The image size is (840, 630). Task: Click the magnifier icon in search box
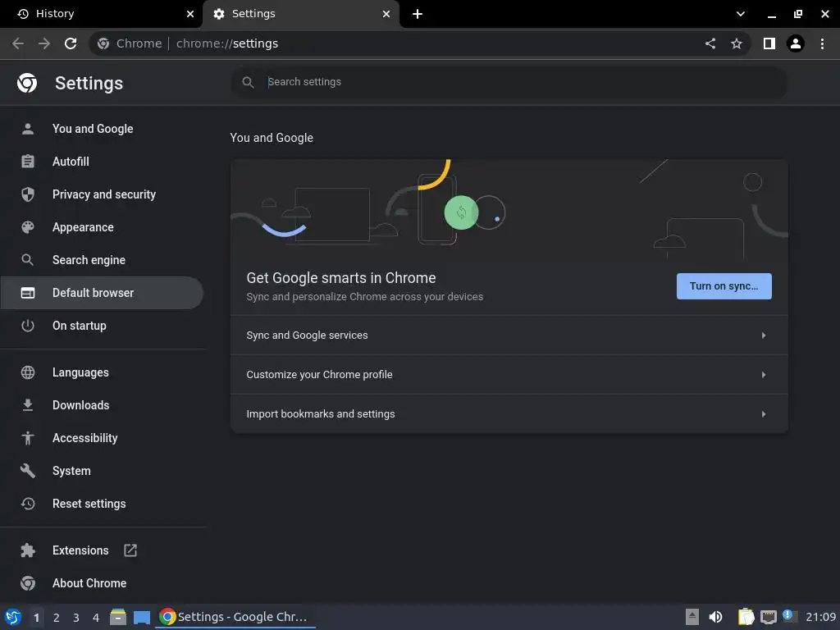tap(248, 82)
